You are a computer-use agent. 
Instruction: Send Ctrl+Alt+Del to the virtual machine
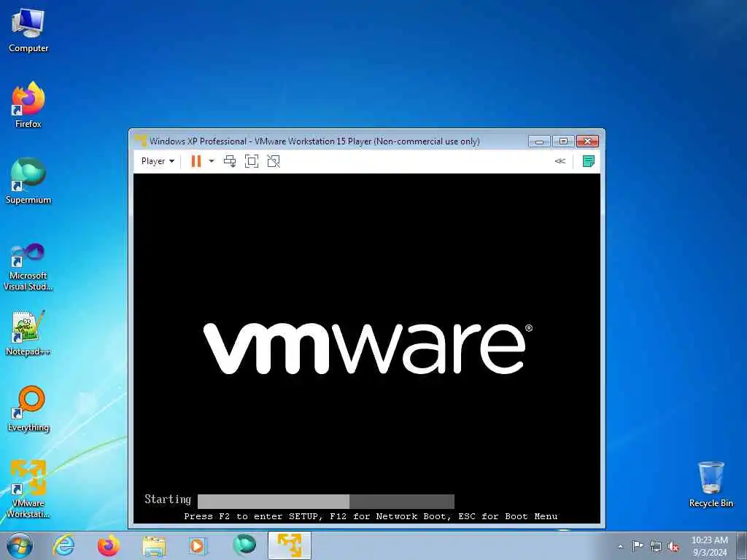230,161
